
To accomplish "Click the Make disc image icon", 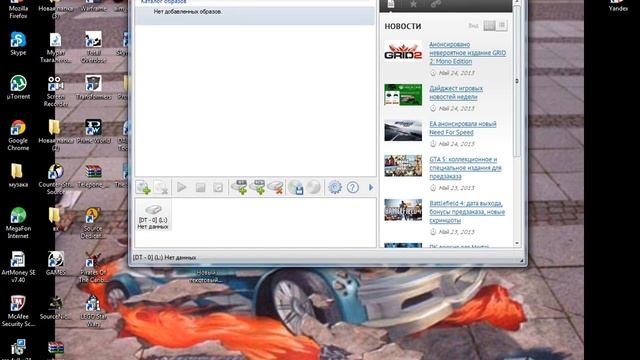I will click(296, 187).
